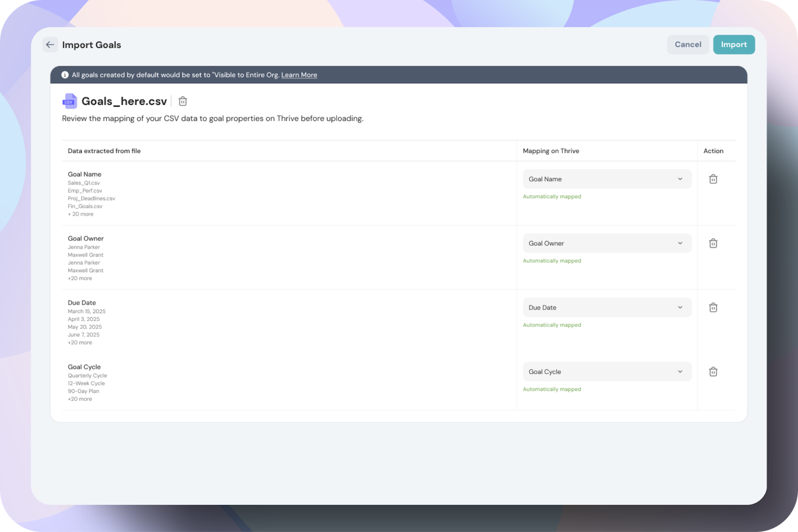The image size is (798, 532).
Task: Click the Action column header
Action: tap(713, 151)
